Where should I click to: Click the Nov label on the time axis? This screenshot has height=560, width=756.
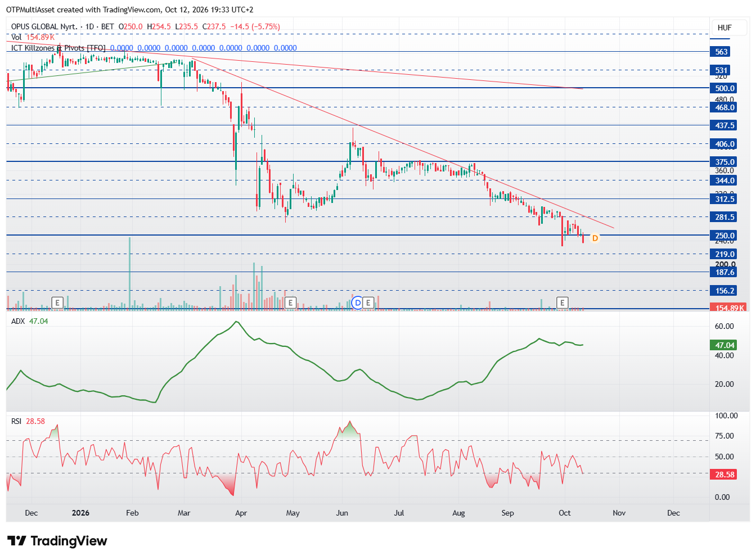pos(619,513)
